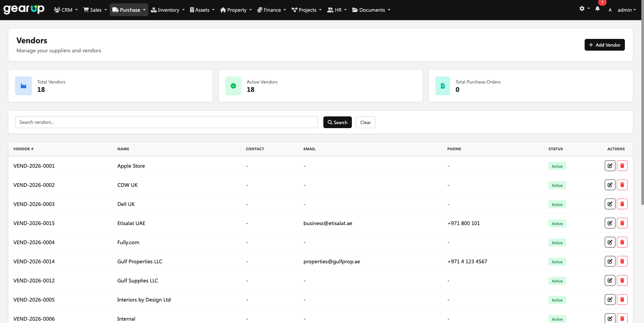This screenshot has width=644, height=323.
Task: Click the email business@etisalat.ae
Action: 328,223
